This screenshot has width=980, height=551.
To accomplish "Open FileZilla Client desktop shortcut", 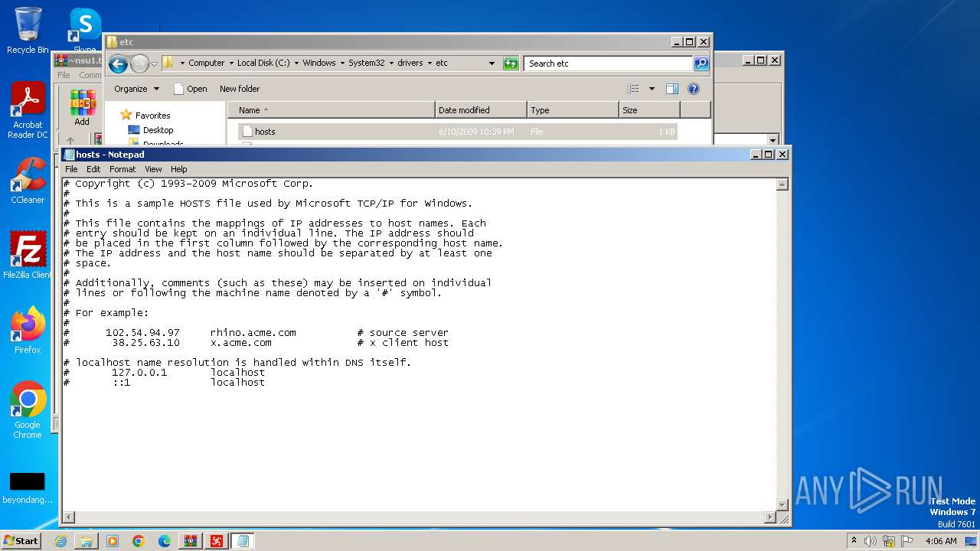I will point(28,256).
